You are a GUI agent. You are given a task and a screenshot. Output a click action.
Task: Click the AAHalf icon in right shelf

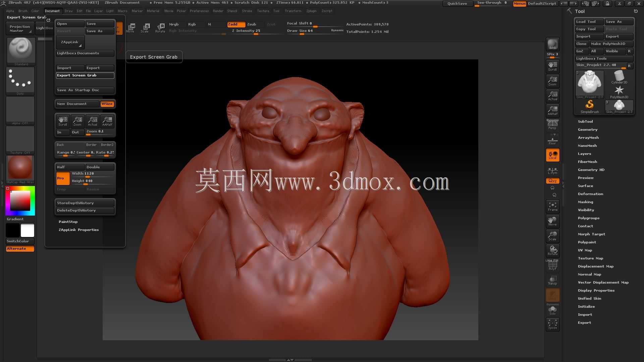552,110
